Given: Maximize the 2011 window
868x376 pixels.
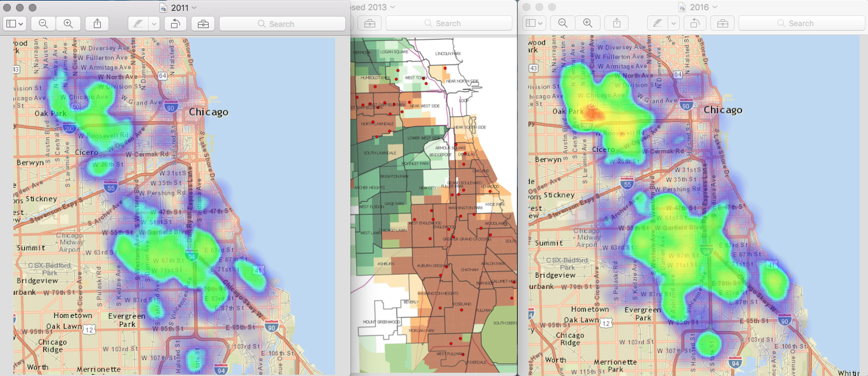Looking at the screenshot, I should tap(33, 8).
